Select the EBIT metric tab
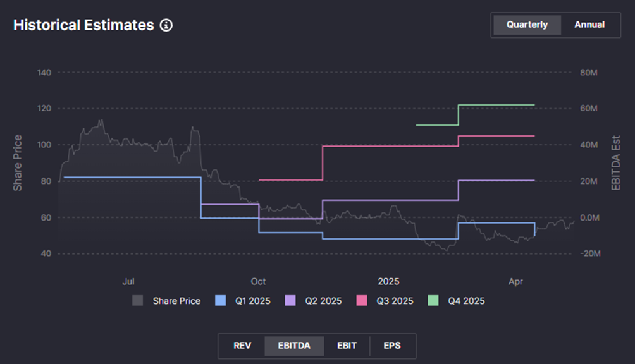Viewport: 635px width, 364px height. 347,346
